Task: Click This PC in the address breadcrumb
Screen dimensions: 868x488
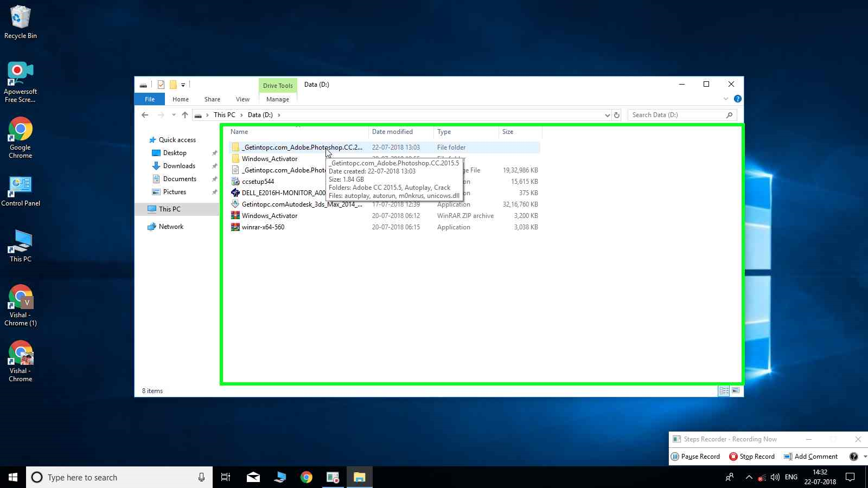Action: 224,115
